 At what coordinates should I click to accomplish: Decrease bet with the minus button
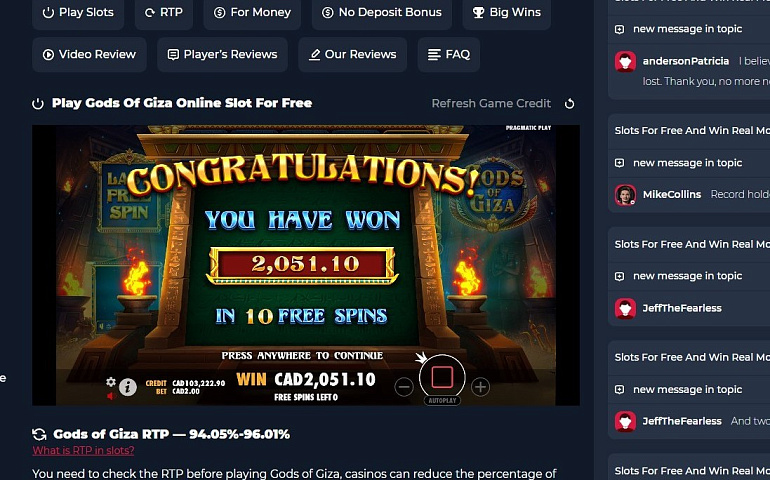(x=404, y=387)
